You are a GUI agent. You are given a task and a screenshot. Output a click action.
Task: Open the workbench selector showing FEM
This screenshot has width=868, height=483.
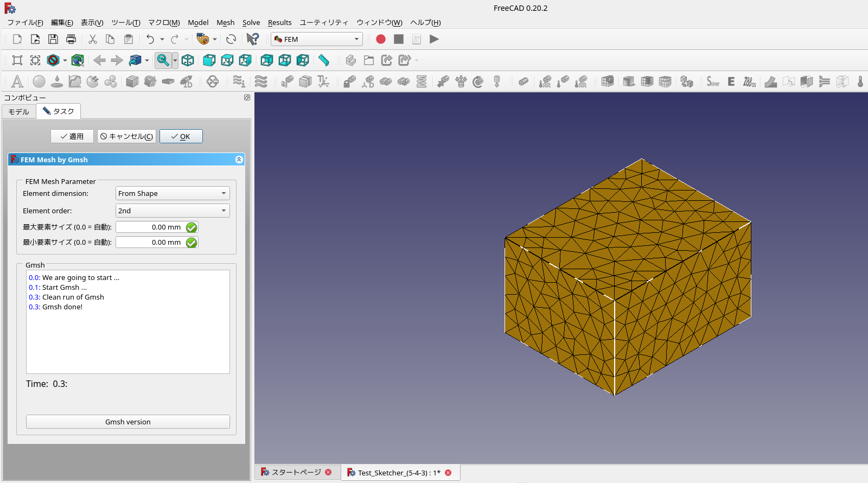317,39
